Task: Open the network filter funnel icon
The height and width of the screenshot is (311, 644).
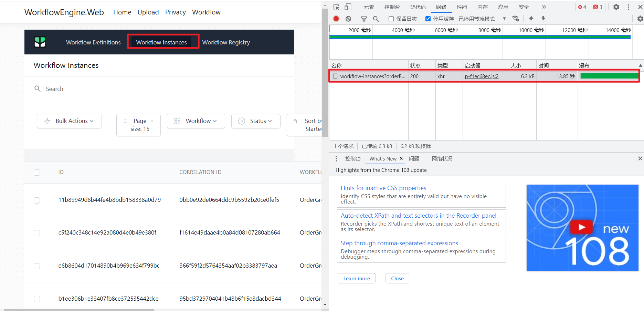Action: 363,19
